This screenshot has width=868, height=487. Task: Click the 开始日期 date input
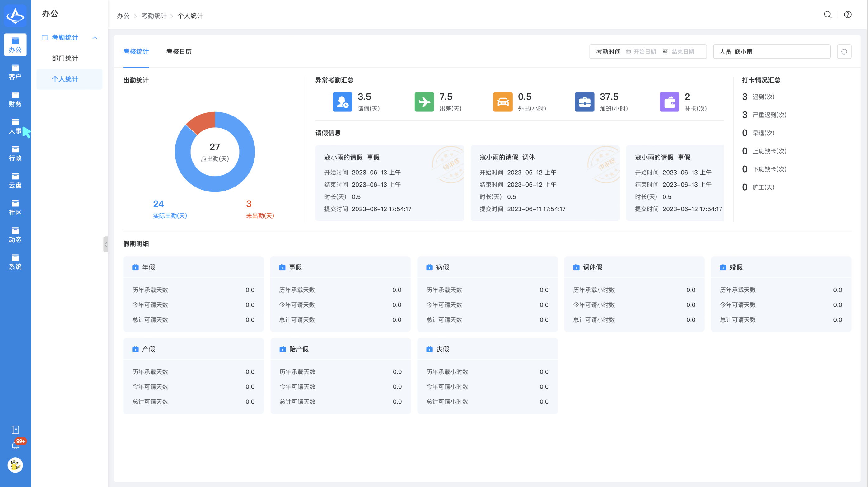pos(645,52)
